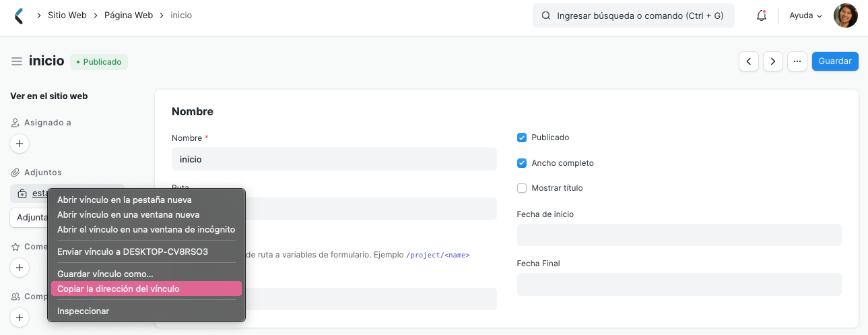Click the Adjuntos paperclip icon
This screenshot has width=868, height=335.
pyautogui.click(x=15, y=173)
